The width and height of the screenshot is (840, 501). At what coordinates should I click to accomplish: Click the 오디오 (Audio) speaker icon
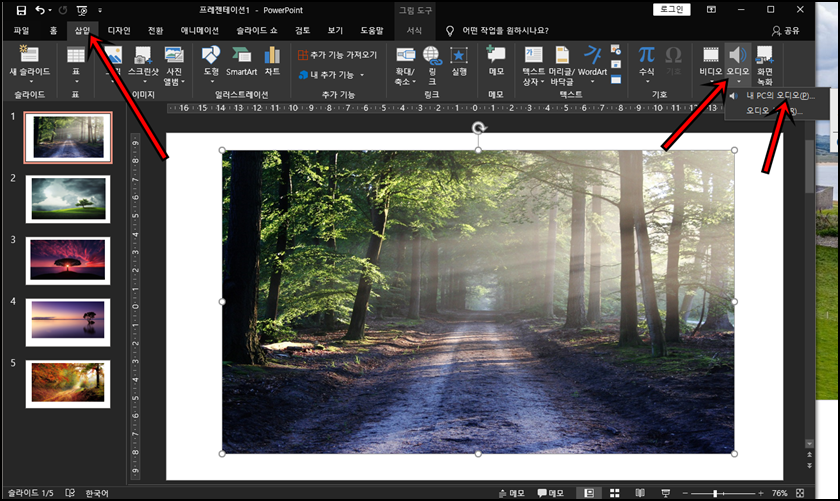pos(738,55)
